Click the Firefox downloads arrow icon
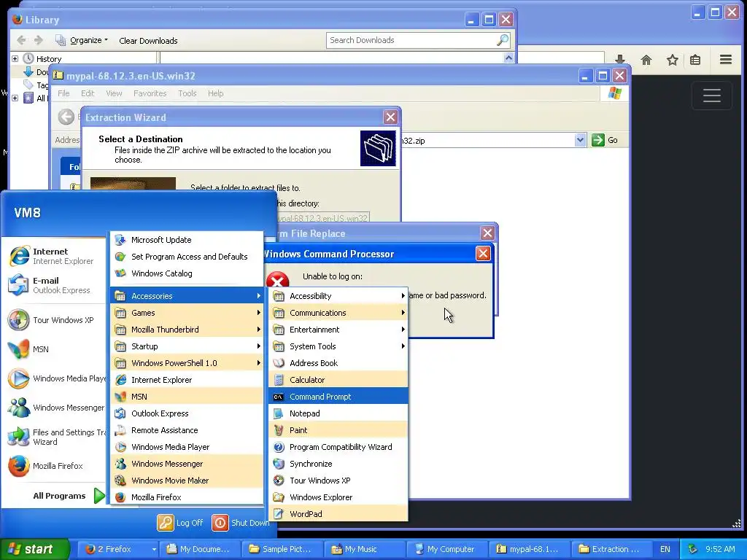Viewport: 747px width, 560px height. pyautogui.click(x=620, y=60)
